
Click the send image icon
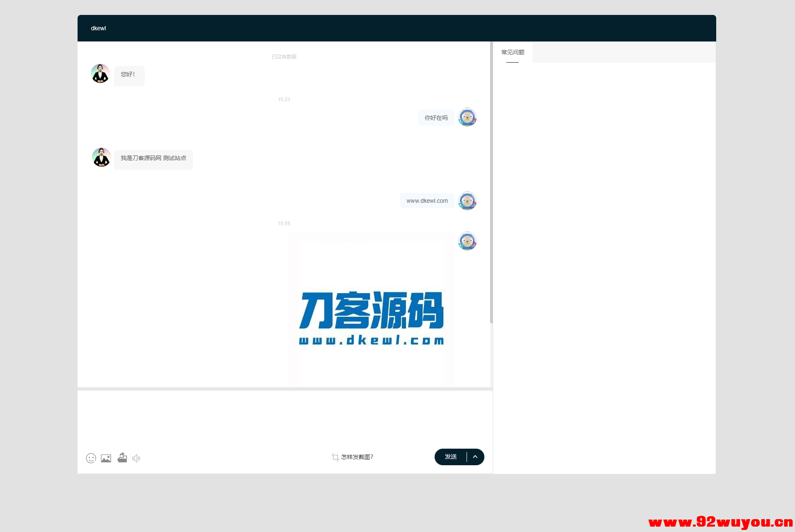(x=106, y=458)
